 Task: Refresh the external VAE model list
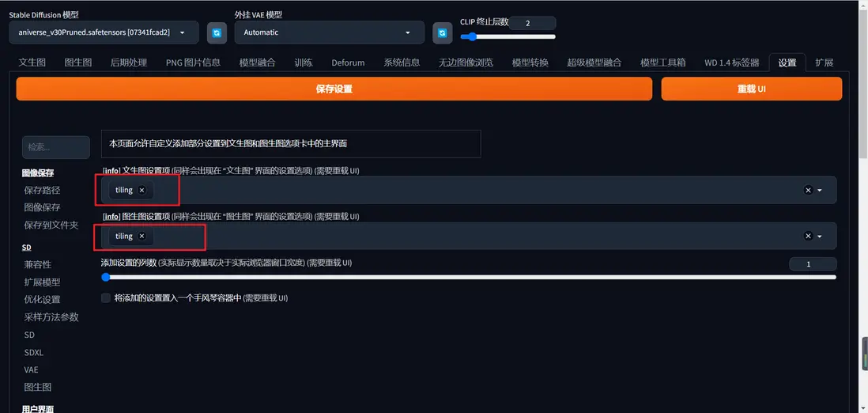click(x=442, y=32)
